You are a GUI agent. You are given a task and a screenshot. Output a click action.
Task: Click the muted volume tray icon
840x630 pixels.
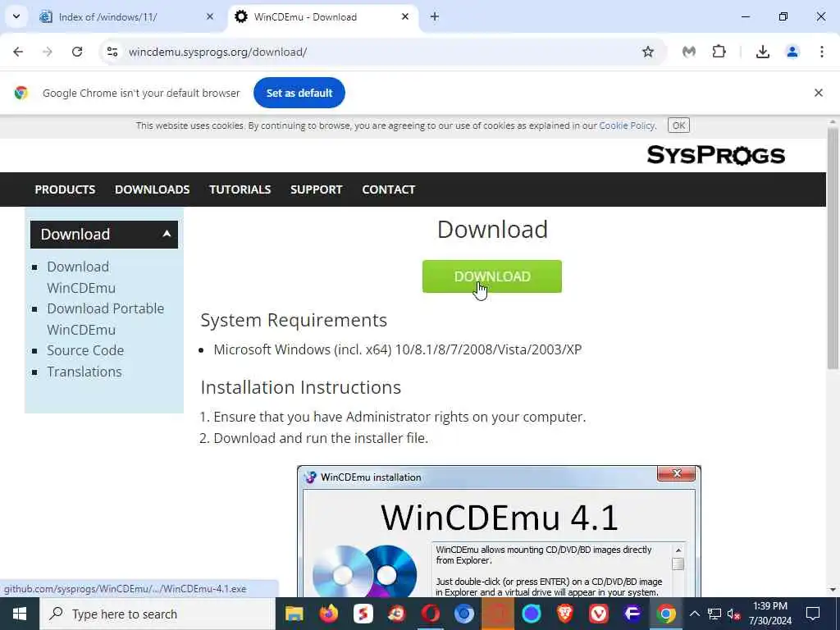point(734,614)
